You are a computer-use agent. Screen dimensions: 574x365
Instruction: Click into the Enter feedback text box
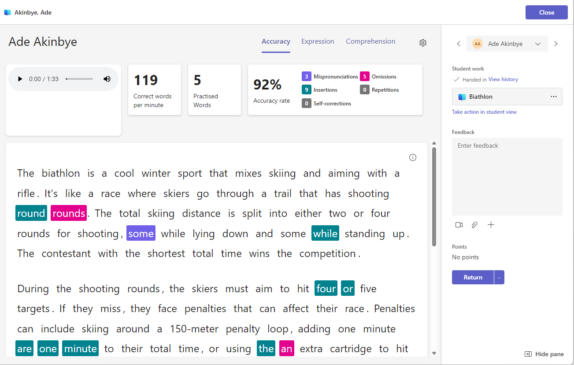(x=507, y=176)
